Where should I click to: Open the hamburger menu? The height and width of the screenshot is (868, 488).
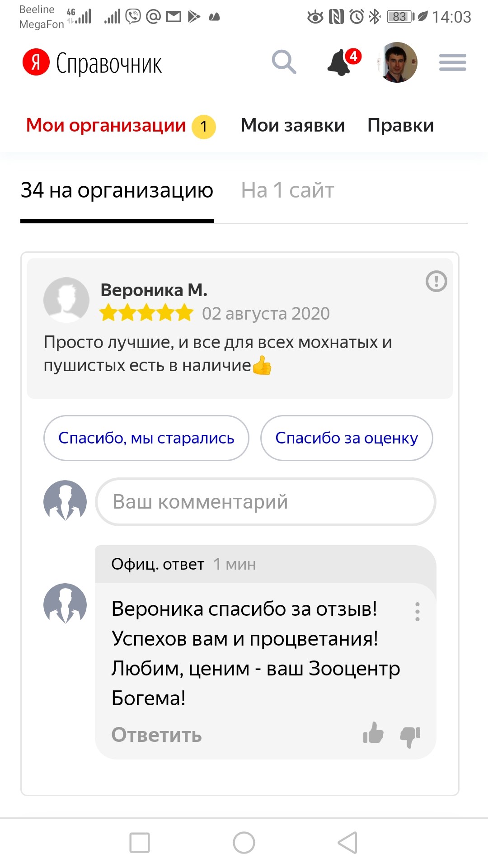453,62
